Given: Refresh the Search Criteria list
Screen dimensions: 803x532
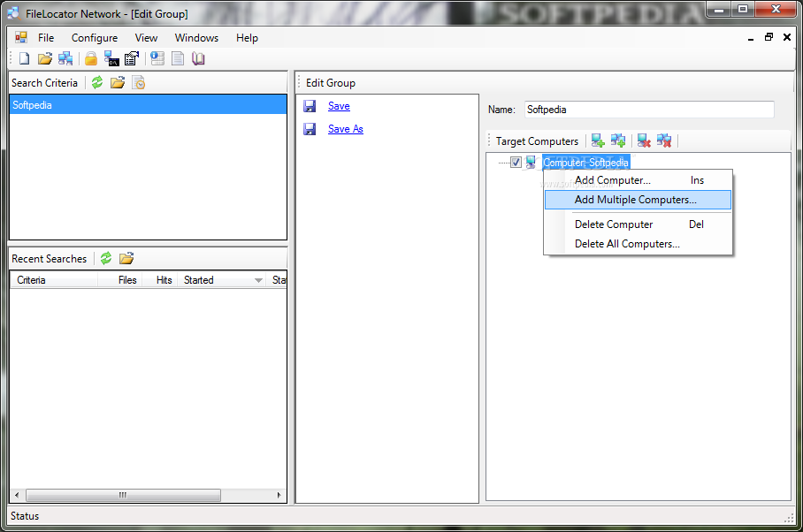Looking at the screenshot, I should tap(97, 82).
